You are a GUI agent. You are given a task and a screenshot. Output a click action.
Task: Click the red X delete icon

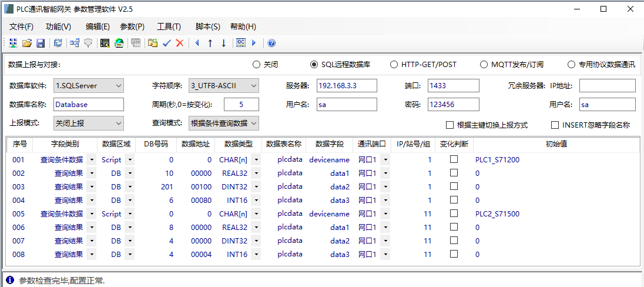[x=180, y=43]
